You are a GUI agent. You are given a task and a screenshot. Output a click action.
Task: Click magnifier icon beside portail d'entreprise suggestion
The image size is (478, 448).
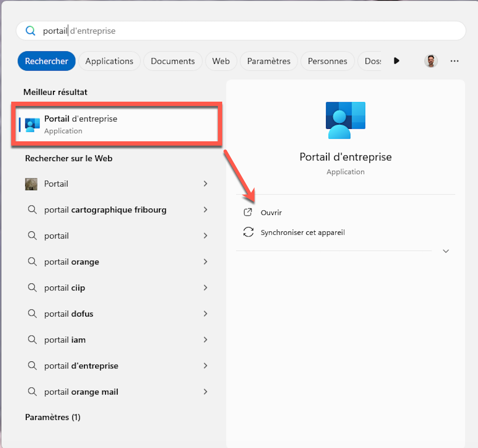pyautogui.click(x=32, y=365)
